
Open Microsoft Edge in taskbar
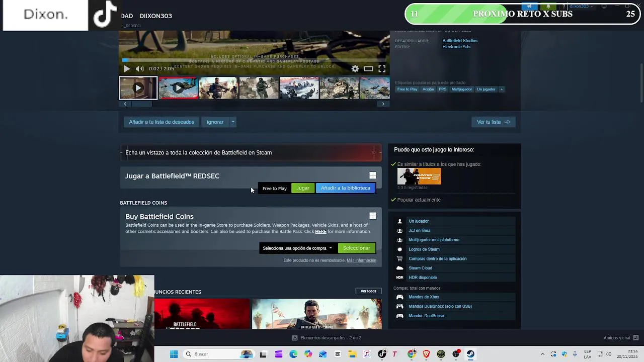293,354
